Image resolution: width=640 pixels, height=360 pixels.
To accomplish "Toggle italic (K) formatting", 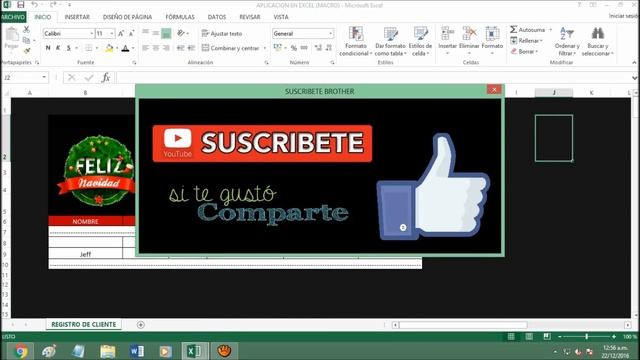I will [58, 48].
